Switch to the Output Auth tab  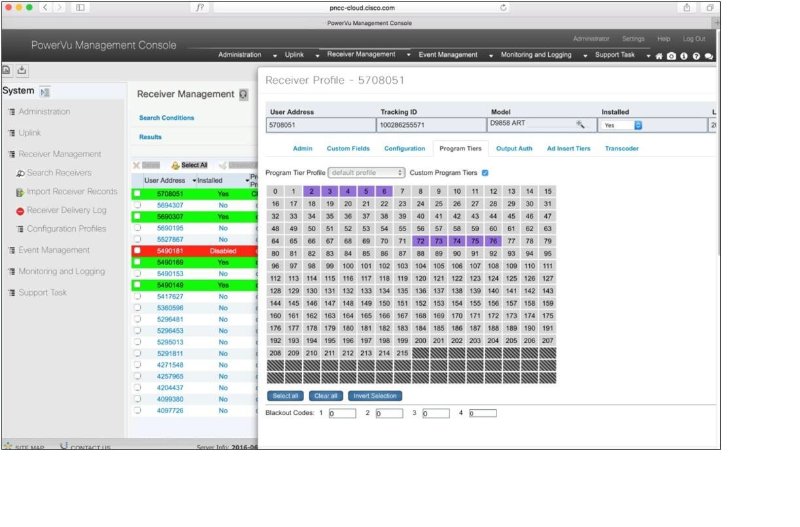[514, 148]
